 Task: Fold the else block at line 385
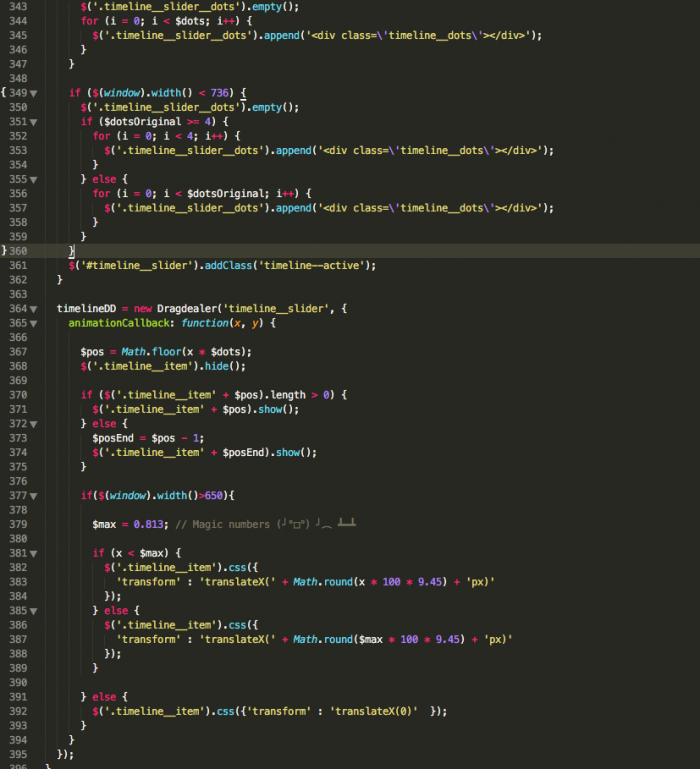[x=33, y=611]
